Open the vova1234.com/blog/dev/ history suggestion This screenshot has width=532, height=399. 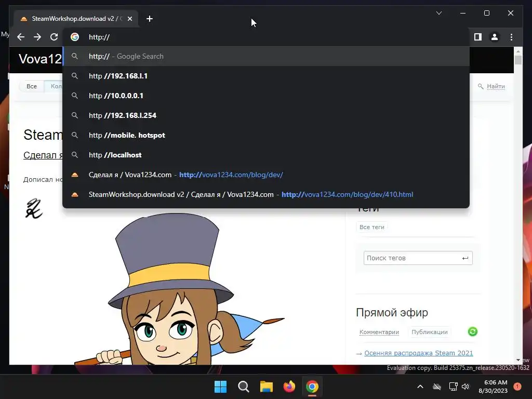pos(266,175)
